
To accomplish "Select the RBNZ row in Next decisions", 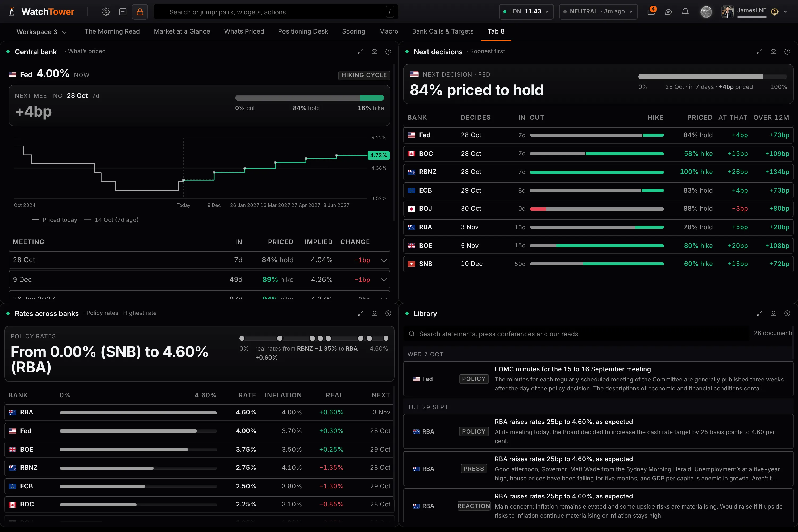I will tap(598, 172).
